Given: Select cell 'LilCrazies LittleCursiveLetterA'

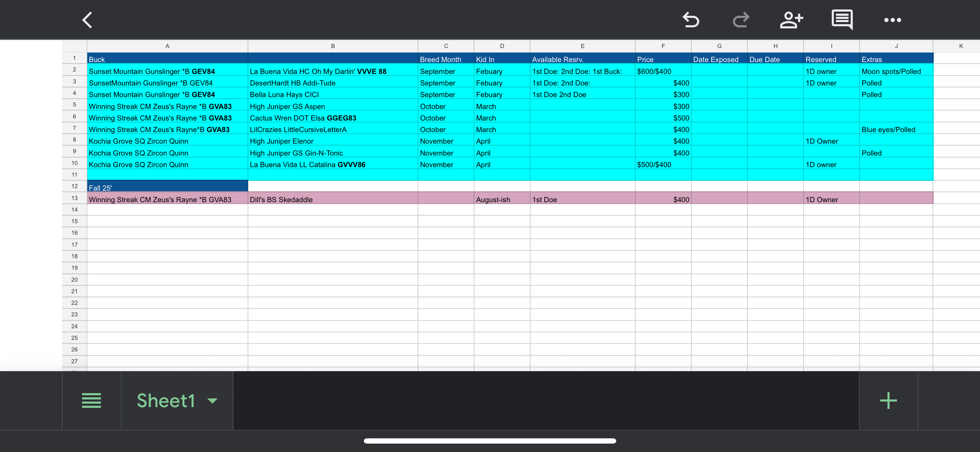Looking at the screenshot, I should [x=333, y=128].
